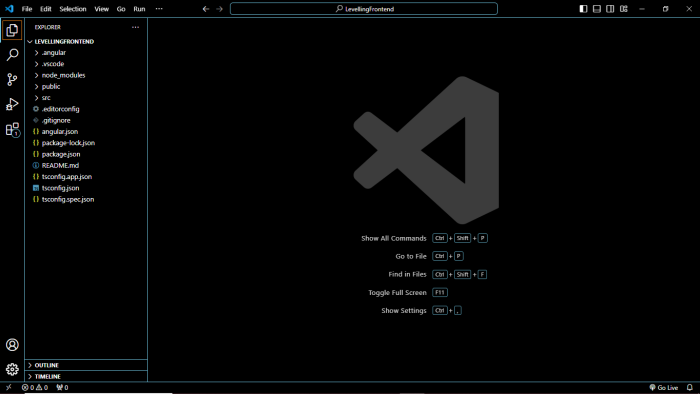
Task: Open the angular.json file
Action: coord(86,132)
